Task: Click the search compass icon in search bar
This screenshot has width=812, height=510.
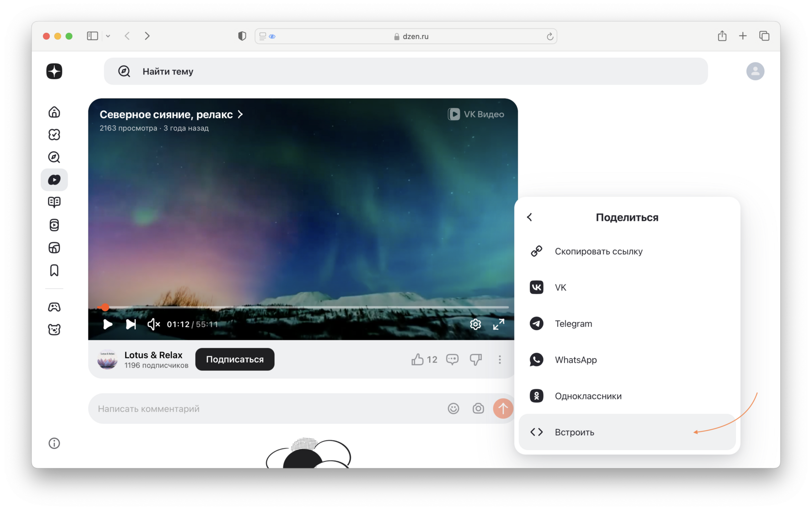Action: click(124, 72)
